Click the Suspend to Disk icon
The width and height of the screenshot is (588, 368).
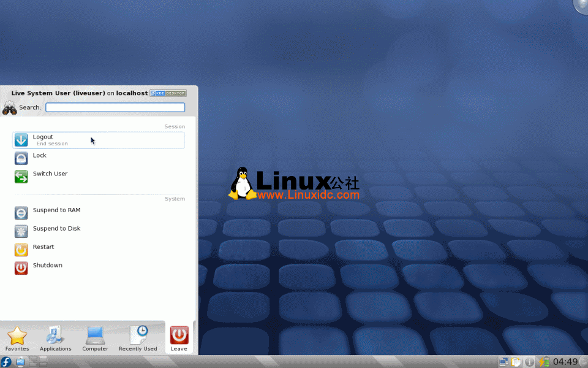click(x=21, y=231)
